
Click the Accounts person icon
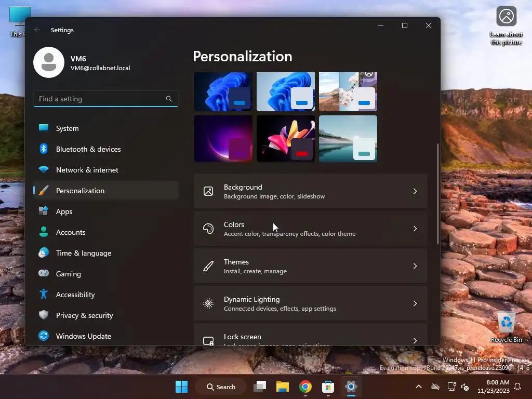coord(44,232)
